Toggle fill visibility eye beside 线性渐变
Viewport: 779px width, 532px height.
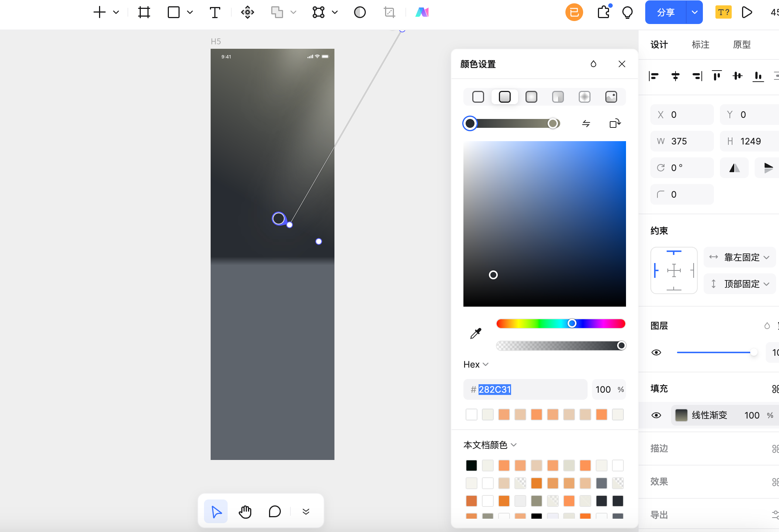[656, 415]
